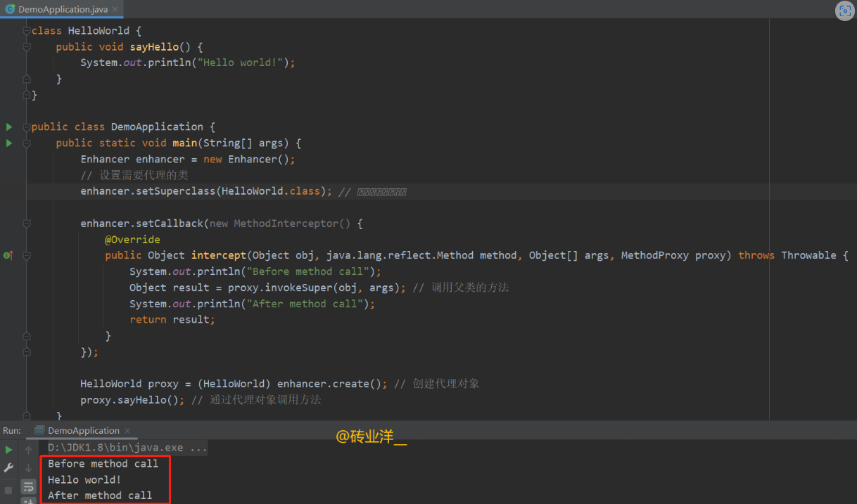
Task: Collapse the sayHello method fold marker
Action: 27,47
